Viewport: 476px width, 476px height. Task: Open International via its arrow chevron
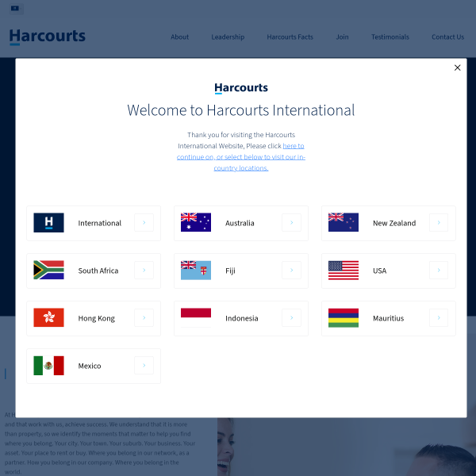click(x=144, y=222)
